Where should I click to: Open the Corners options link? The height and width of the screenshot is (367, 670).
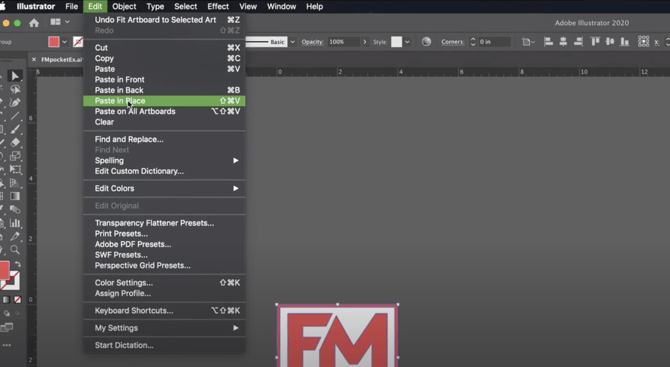click(453, 42)
